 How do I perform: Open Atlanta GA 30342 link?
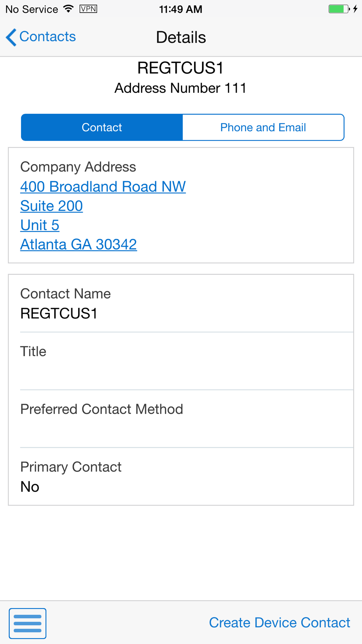tap(79, 244)
